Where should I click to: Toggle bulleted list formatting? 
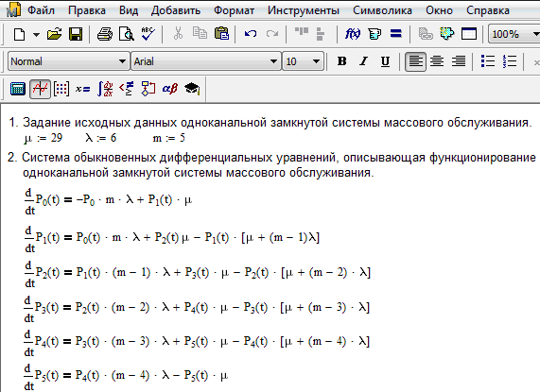[488, 61]
